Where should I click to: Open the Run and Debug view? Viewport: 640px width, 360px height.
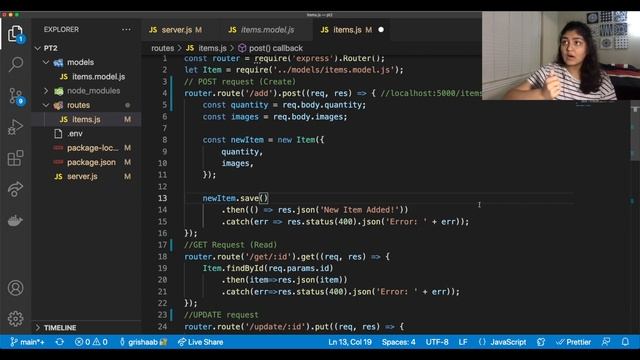(16, 127)
